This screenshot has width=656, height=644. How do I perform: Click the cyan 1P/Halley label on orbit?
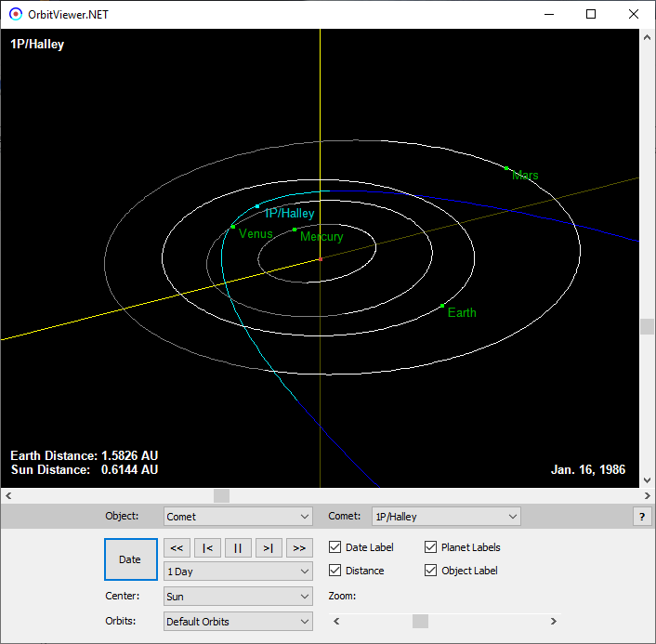[290, 214]
